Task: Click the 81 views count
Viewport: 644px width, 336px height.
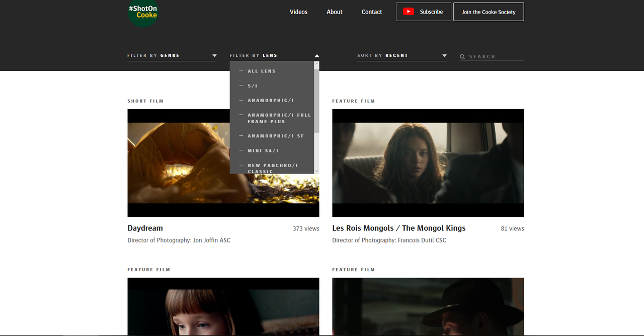Action: coord(512,229)
